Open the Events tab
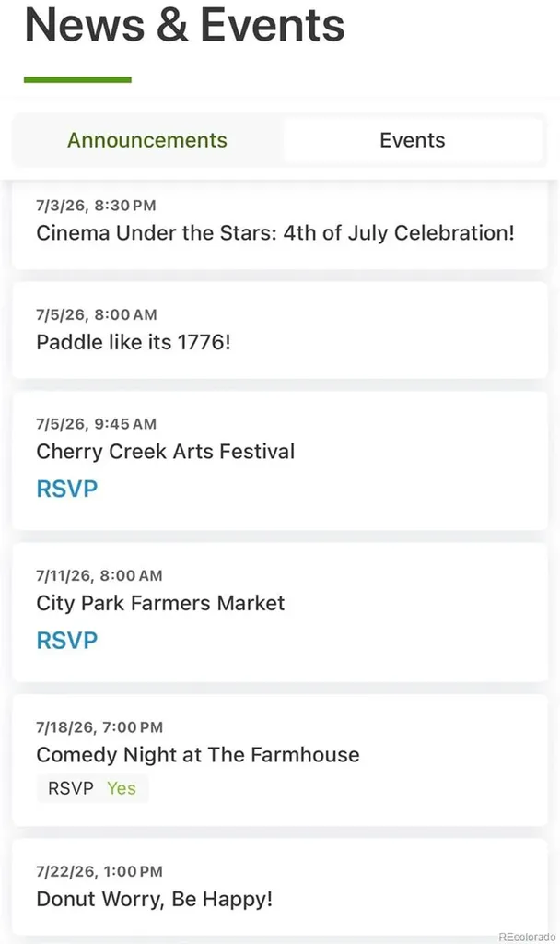Image resolution: width=560 pixels, height=944 pixels. (413, 140)
